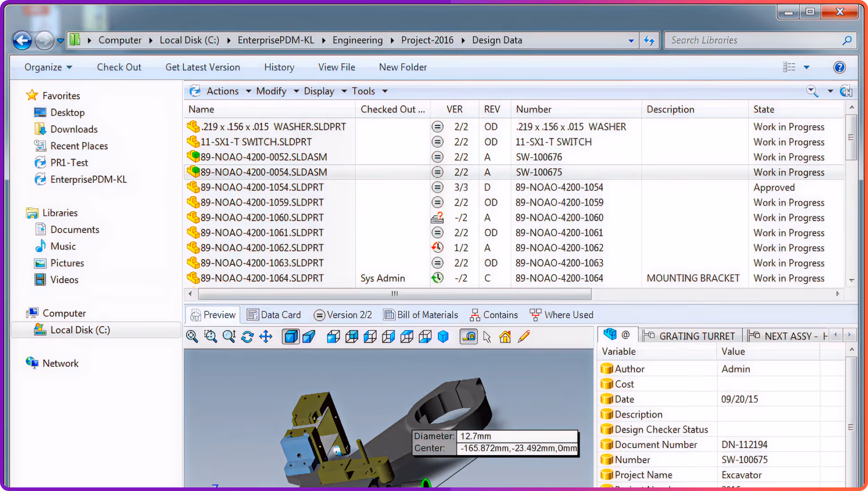Click the pencil markup icon
This screenshot has width=868, height=491.
(x=524, y=336)
